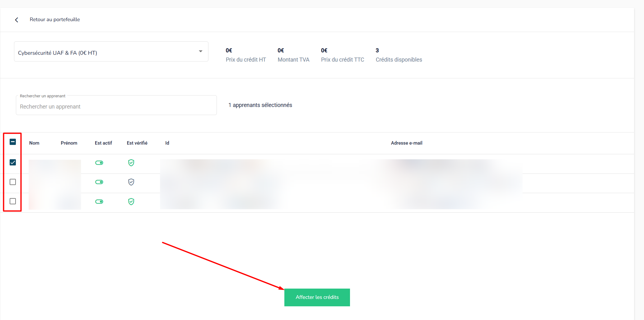Go back via Retour au portefeuille link
This screenshot has height=320, width=644.
tap(55, 20)
